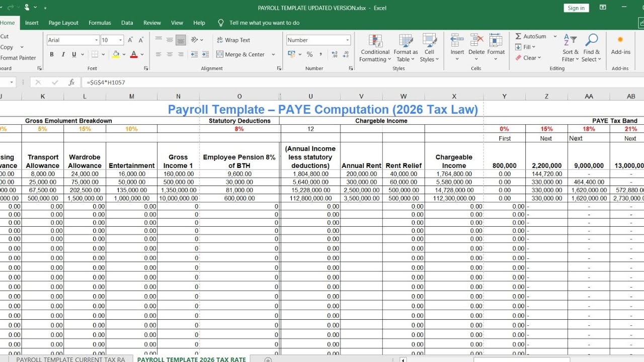
Task: Toggle bottom align button
Action: click(x=181, y=40)
